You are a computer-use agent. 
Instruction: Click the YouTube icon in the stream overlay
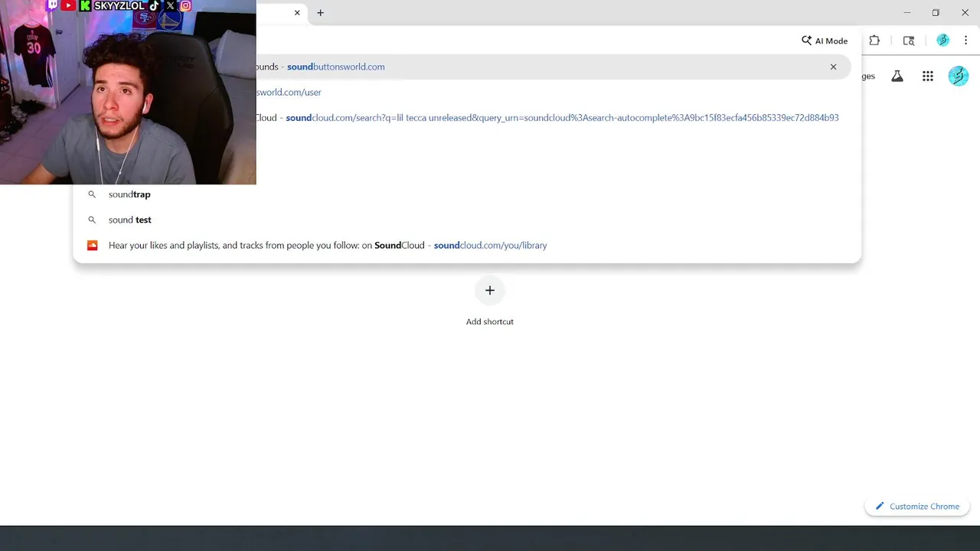click(68, 5)
